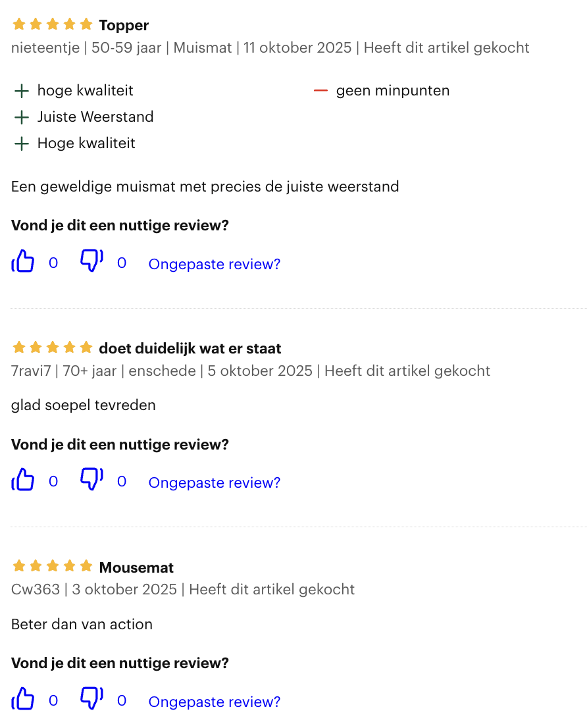Screen dimensions: 587x728
Task: Click the green plus icon beside 'Juiste Weerstand'
Action: (22, 117)
